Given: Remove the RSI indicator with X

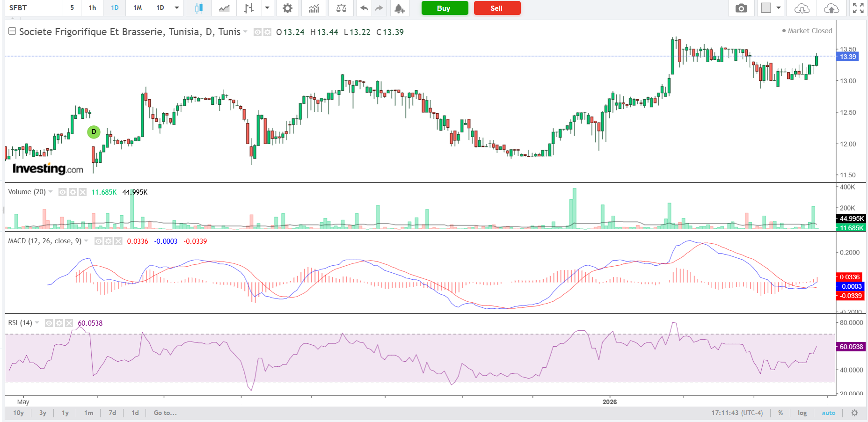Looking at the screenshot, I should pyautogui.click(x=69, y=323).
